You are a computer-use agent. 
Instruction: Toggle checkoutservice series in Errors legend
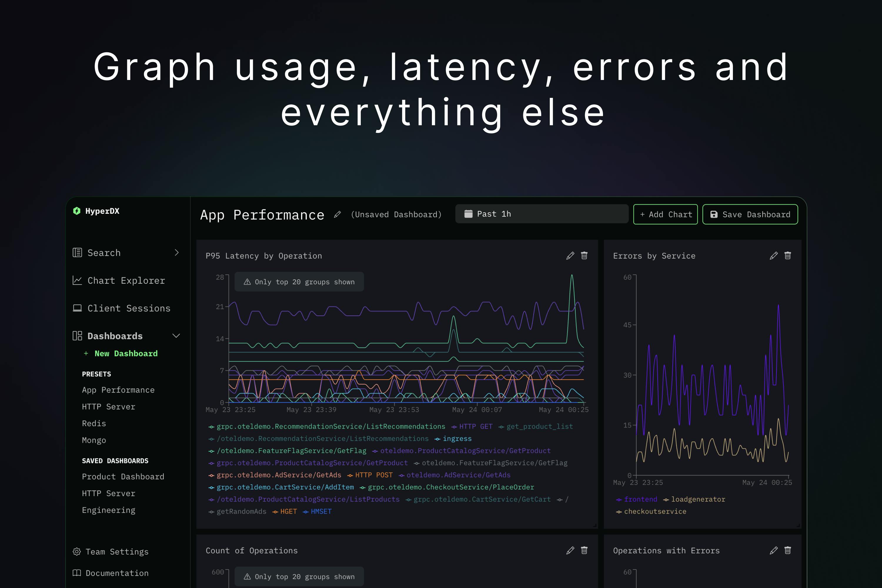click(651, 512)
